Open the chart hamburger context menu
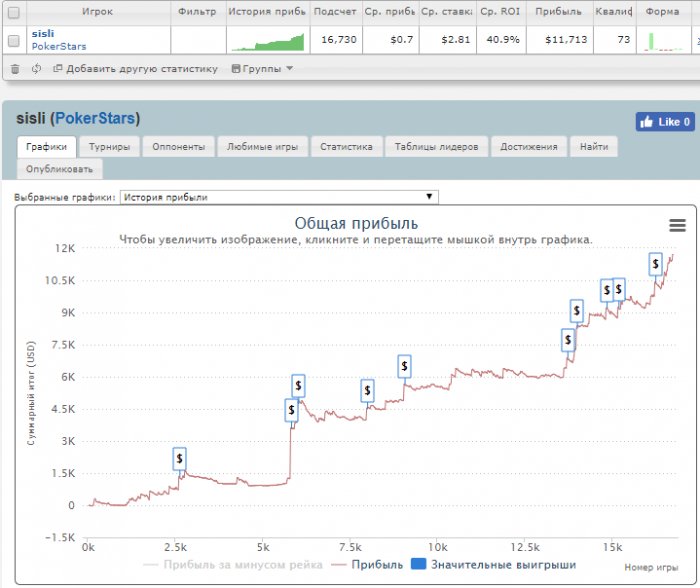This screenshot has height=588, width=700. [x=677, y=225]
